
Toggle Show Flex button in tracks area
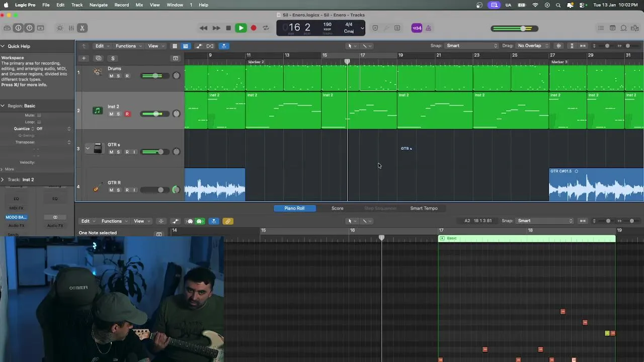click(x=210, y=46)
